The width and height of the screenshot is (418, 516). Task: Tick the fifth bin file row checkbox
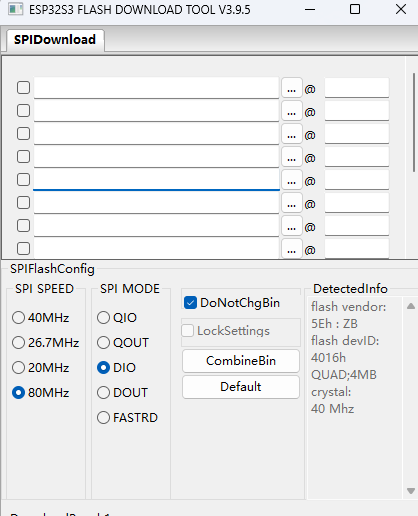pyautogui.click(x=23, y=180)
